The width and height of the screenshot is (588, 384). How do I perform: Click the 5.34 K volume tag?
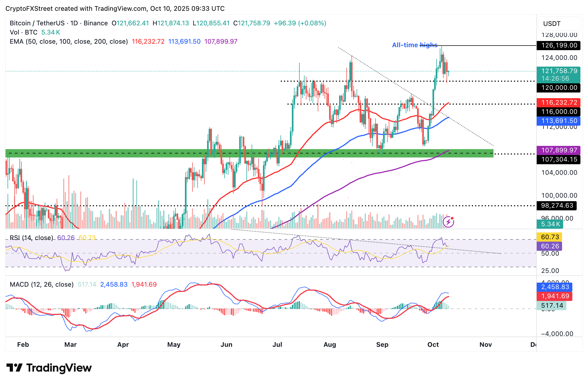click(x=550, y=224)
